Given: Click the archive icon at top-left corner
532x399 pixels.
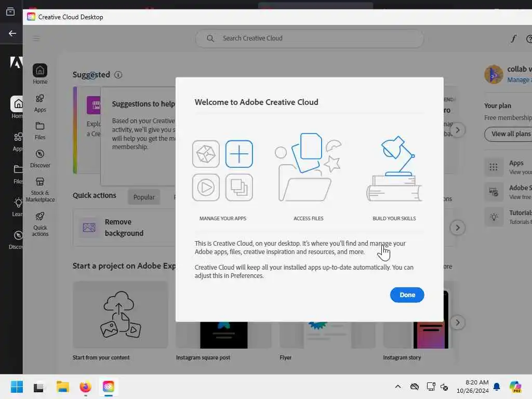Looking at the screenshot, I should 10,11.
